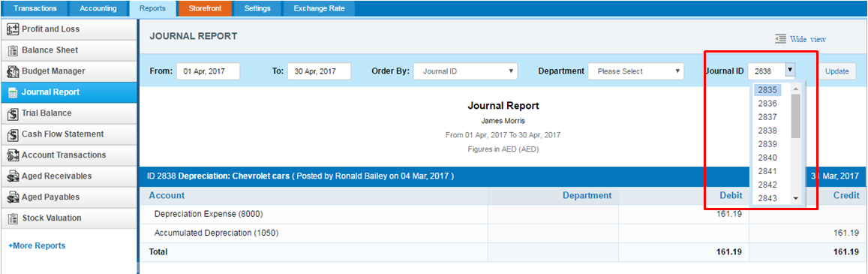Choose 2840 from the Journal ID list

(767, 158)
